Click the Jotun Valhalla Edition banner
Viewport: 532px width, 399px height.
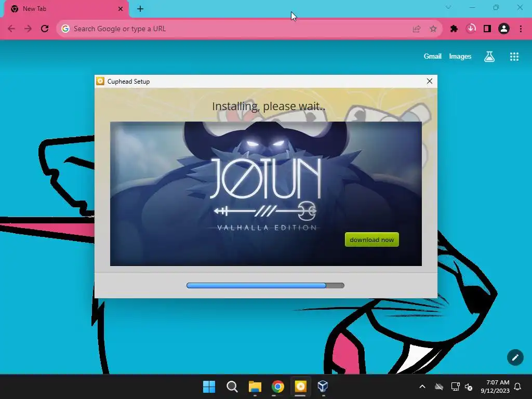(x=266, y=194)
